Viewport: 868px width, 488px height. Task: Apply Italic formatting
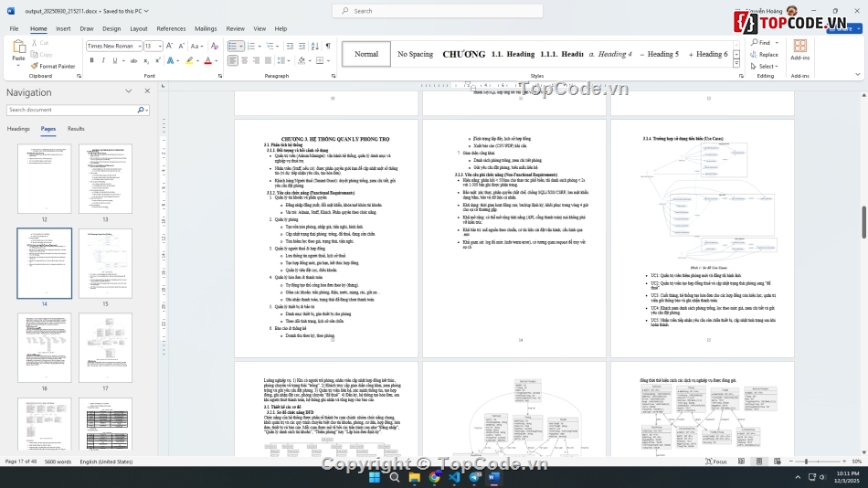point(103,61)
